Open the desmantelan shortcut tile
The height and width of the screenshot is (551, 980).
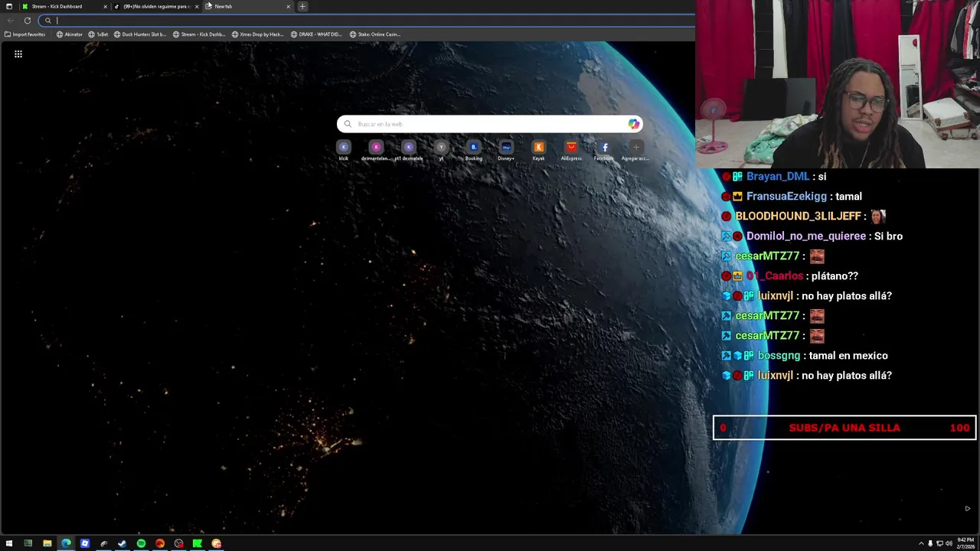pos(376,150)
